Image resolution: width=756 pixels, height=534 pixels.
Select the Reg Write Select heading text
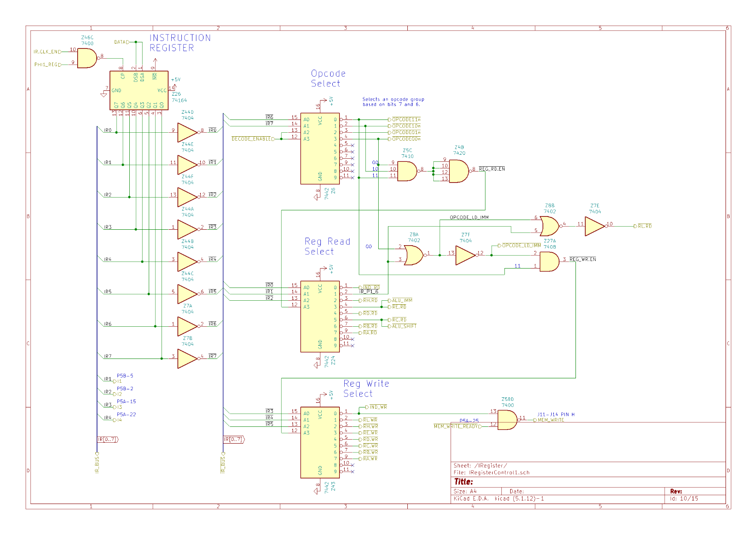click(366, 388)
